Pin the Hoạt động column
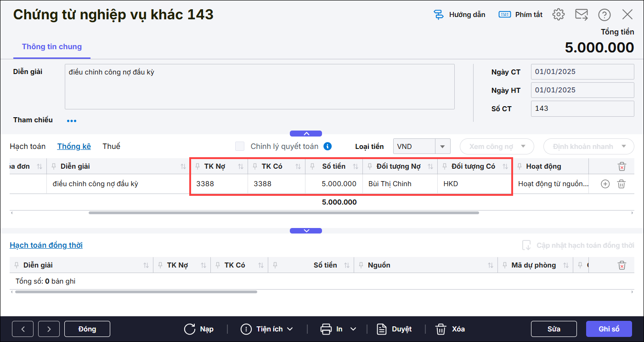644x342 pixels. click(x=520, y=166)
